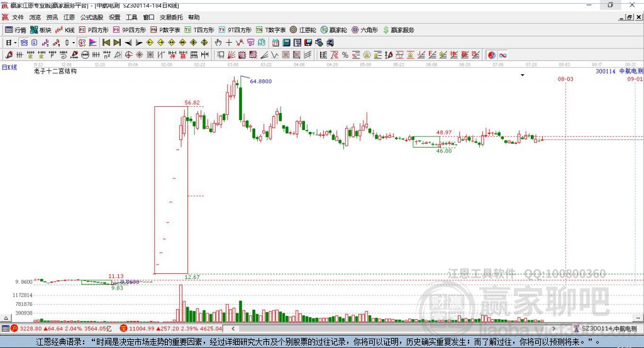
Task: Open the 交易委托 menu
Action: tap(171, 17)
